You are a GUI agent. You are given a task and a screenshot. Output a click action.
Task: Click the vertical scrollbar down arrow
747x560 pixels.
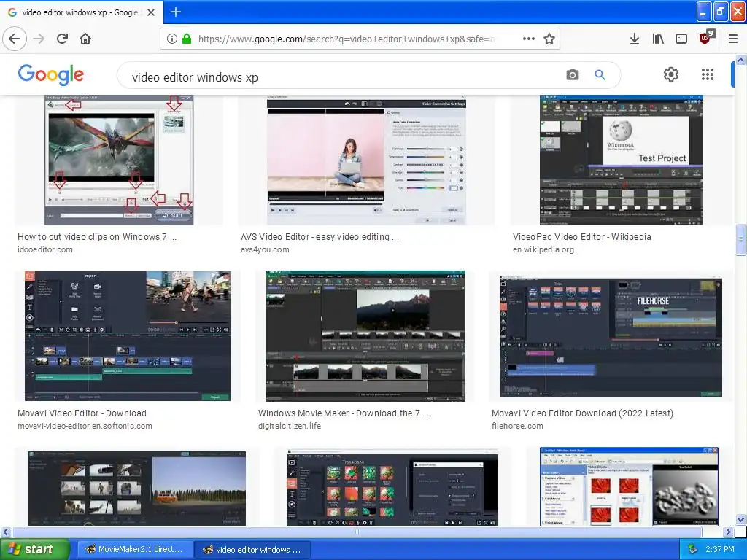(741, 519)
